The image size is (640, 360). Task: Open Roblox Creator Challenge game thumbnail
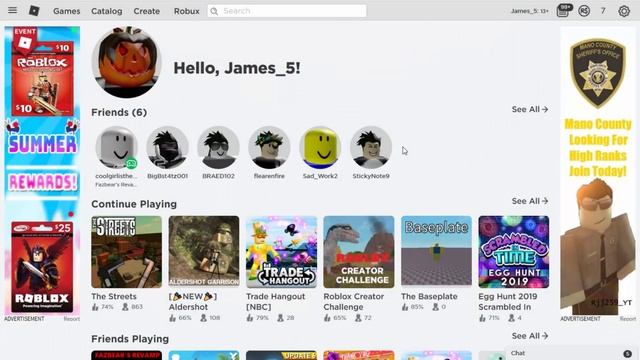pos(359,252)
